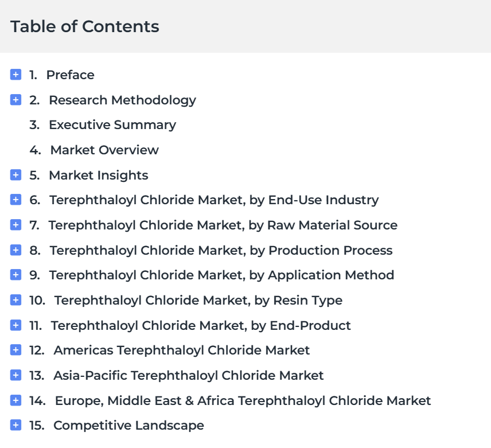Viewport: 491px width, 448px height.
Task: Click plus icon beside End-Product entry
Action: tap(15, 325)
